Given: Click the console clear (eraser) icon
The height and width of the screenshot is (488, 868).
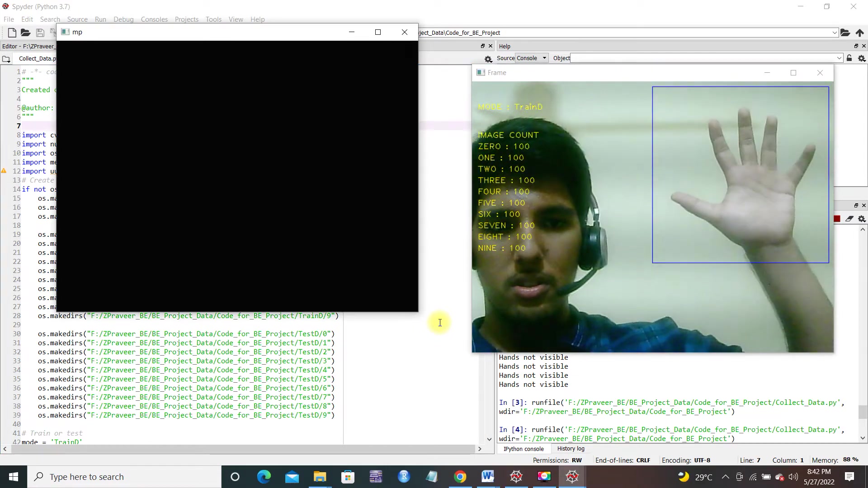Looking at the screenshot, I should [849, 219].
